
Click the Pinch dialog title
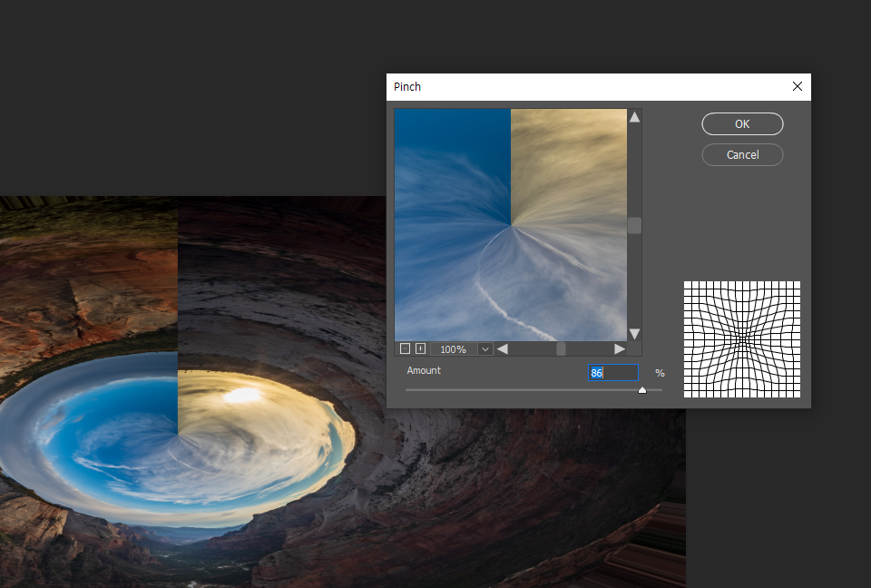click(407, 87)
